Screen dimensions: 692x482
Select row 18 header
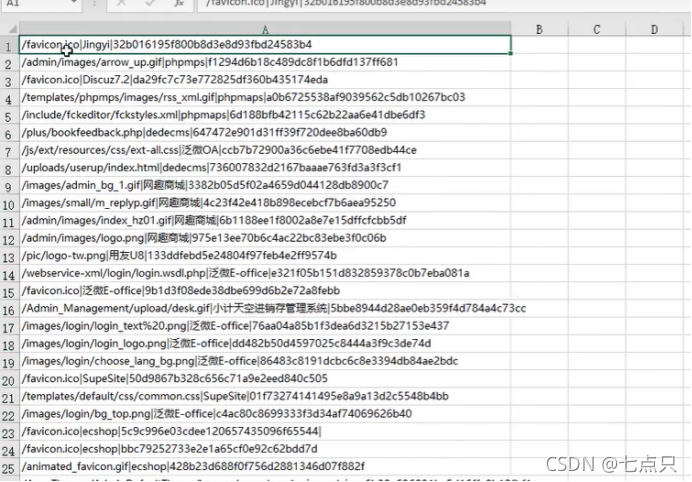click(9, 344)
